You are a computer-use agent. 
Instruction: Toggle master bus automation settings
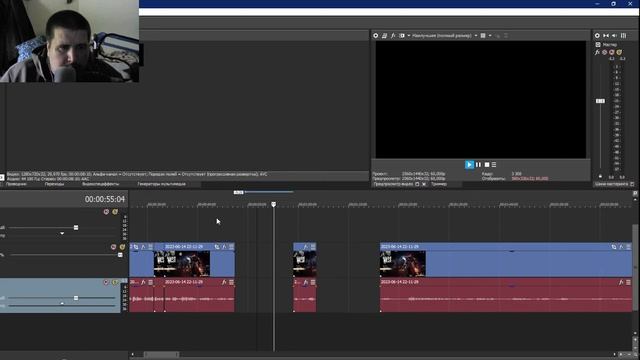pyautogui.click(x=604, y=52)
